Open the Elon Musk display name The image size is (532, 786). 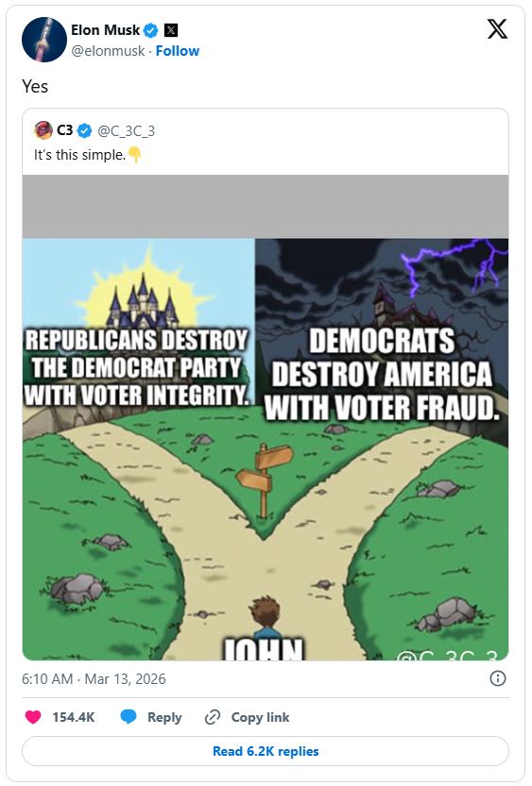click(x=105, y=30)
